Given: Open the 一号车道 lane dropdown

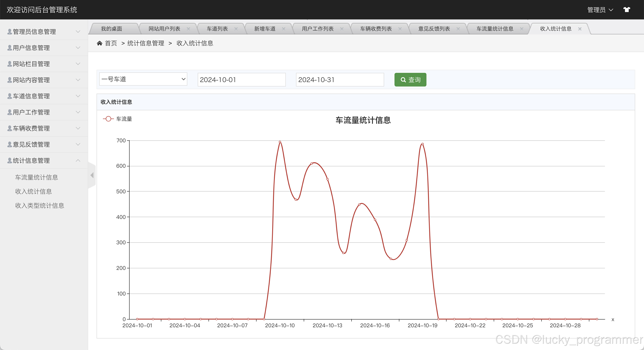Looking at the screenshot, I should tap(143, 79).
